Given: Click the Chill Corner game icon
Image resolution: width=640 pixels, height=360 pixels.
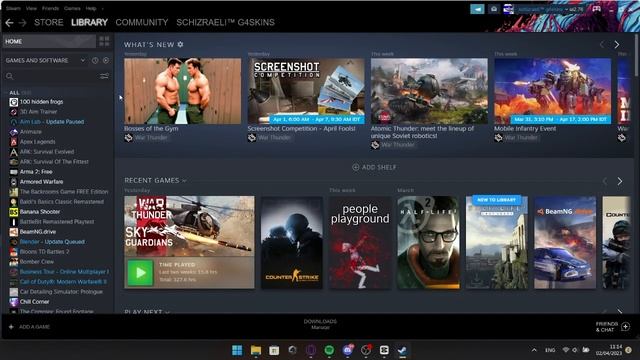Looking at the screenshot, I should [13, 302].
